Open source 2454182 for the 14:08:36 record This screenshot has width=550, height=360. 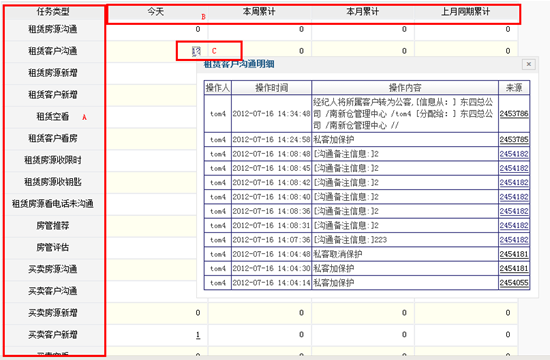[514, 211]
